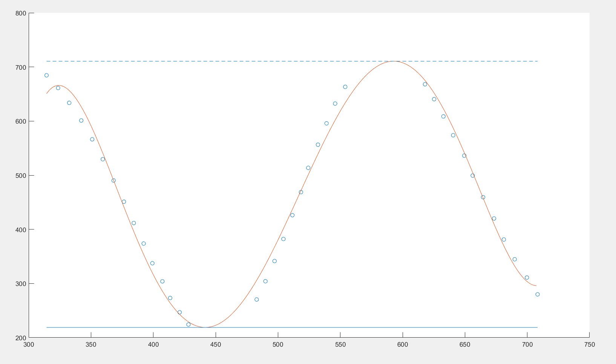616x364 pixels.
Task: Click the first data marker after the trough gap
Action: 257,300
